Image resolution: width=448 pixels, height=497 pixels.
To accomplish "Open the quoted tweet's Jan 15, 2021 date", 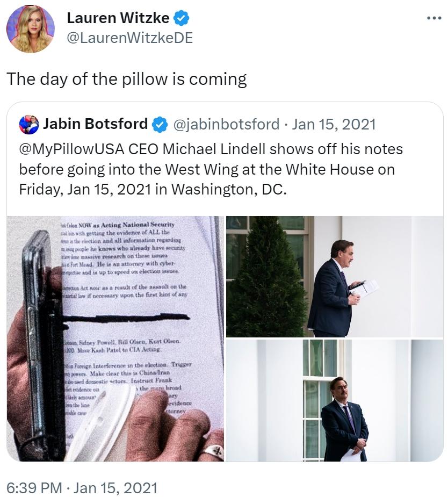I will [334, 124].
